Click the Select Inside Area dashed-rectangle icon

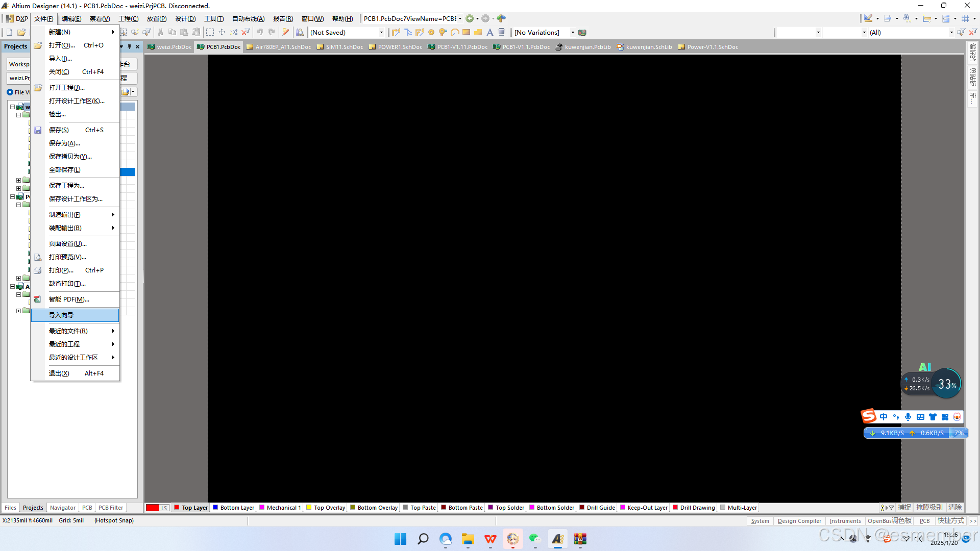tap(210, 32)
